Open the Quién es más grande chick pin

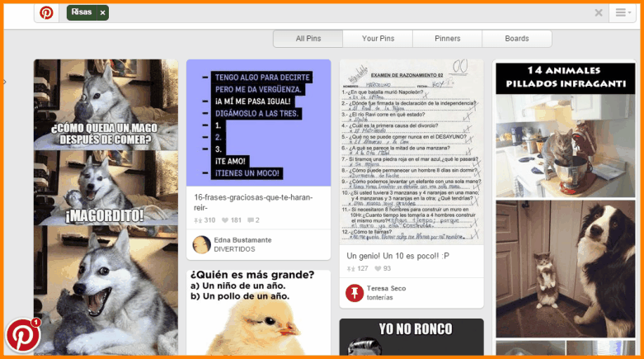(258, 313)
